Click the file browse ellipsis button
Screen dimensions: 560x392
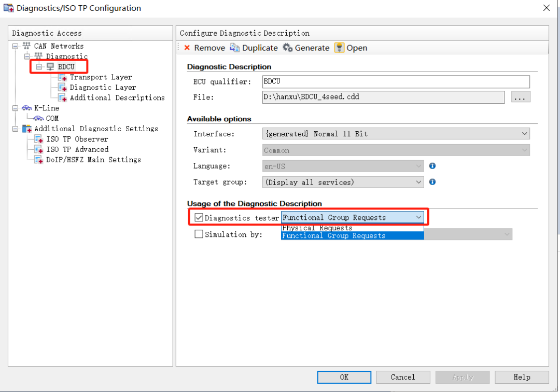point(520,97)
